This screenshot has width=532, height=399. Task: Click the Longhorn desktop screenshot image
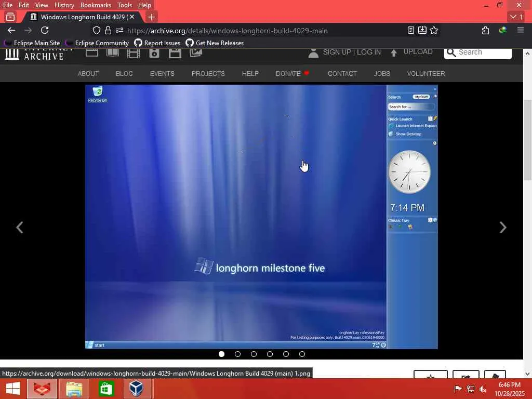click(x=262, y=217)
